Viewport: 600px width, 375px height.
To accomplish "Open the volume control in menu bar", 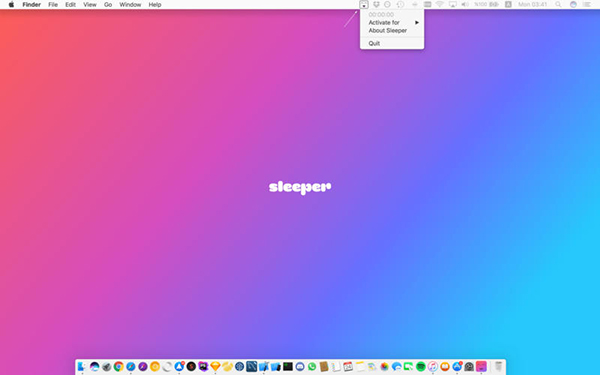I will [465, 5].
